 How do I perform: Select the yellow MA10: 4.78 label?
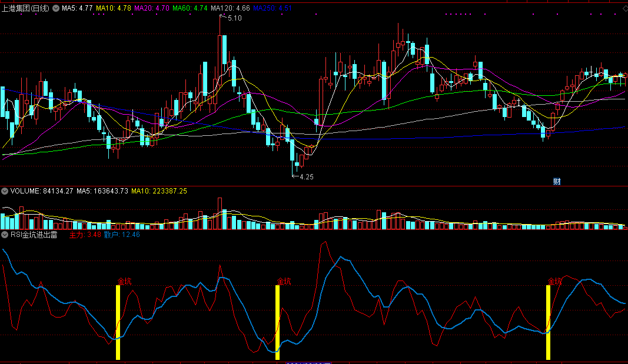pos(114,8)
